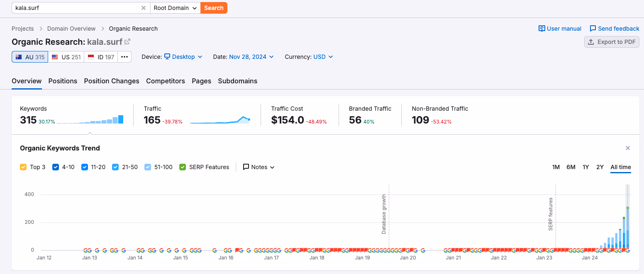The image size is (644, 274).
Task: Open the Root Domain dropdown
Action: 175,8
